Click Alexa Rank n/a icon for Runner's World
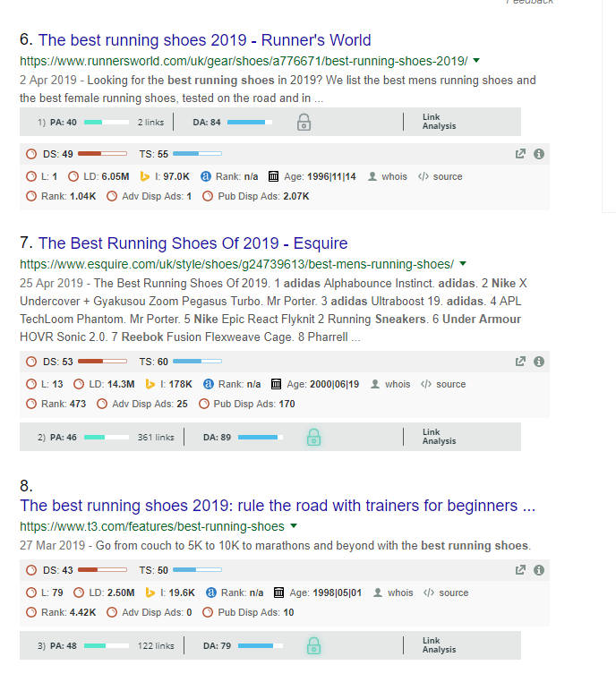The height and width of the screenshot is (682, 616). [206, 176]
